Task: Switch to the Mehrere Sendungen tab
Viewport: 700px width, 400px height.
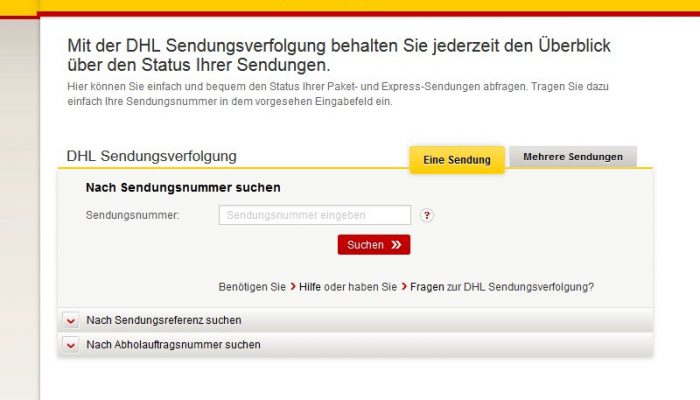Action: click(573, 157)
